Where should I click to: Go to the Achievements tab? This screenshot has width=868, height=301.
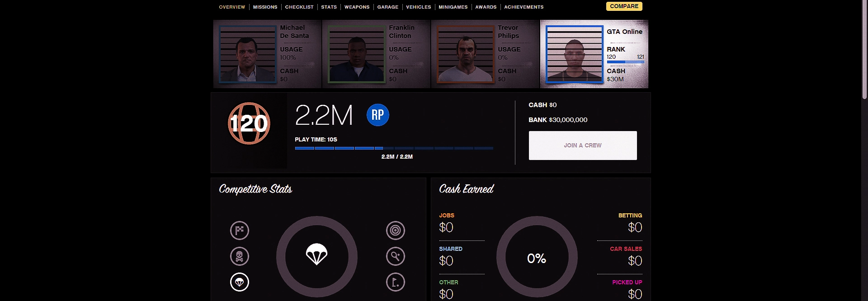[x=524, y=7]
